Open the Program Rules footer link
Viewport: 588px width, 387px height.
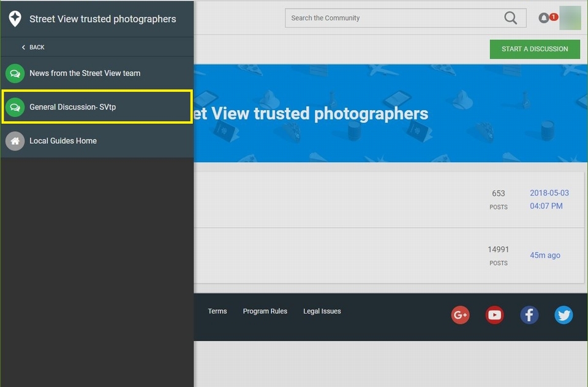click(x=265, y=311)
